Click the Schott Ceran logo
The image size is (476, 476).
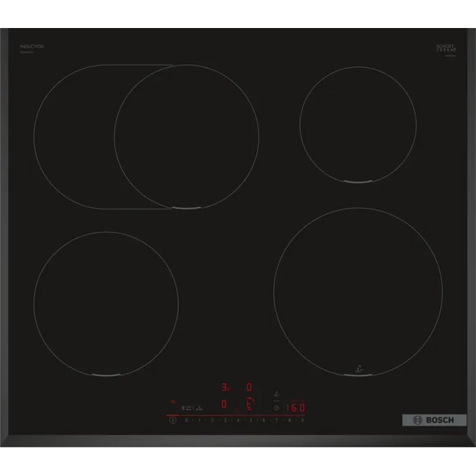pyautogui.click(x=446, y=48)
